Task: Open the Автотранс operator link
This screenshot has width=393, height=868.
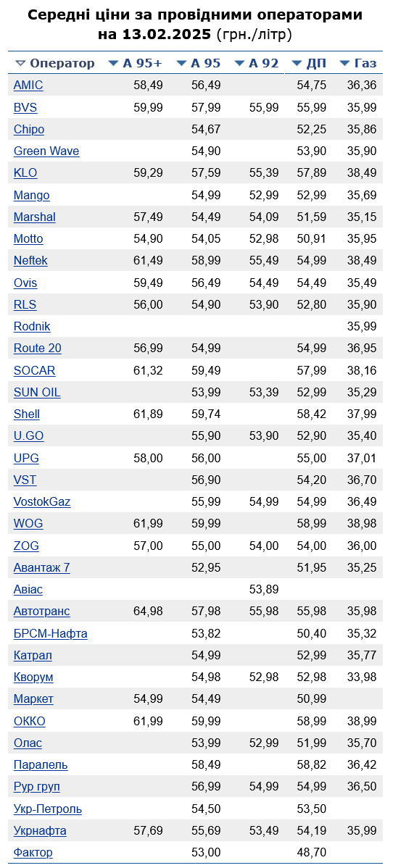Action: coord(41,612)
